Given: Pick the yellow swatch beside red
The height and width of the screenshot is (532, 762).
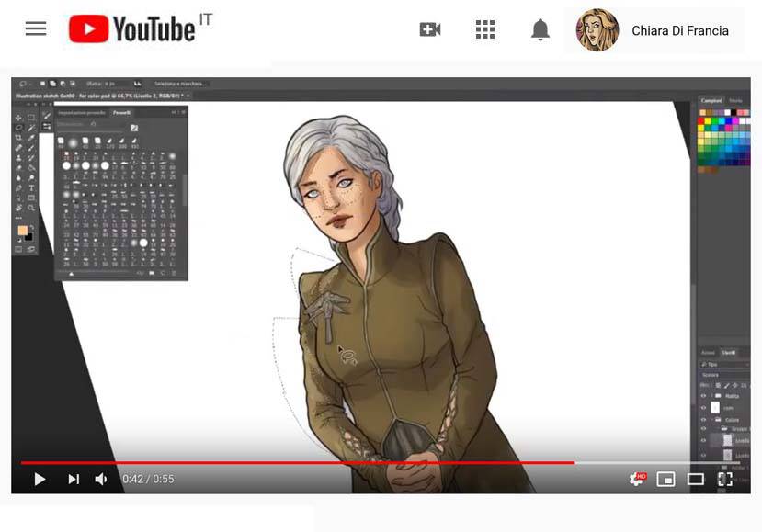Looking at the screenshot, I should [x=708, y=121].
